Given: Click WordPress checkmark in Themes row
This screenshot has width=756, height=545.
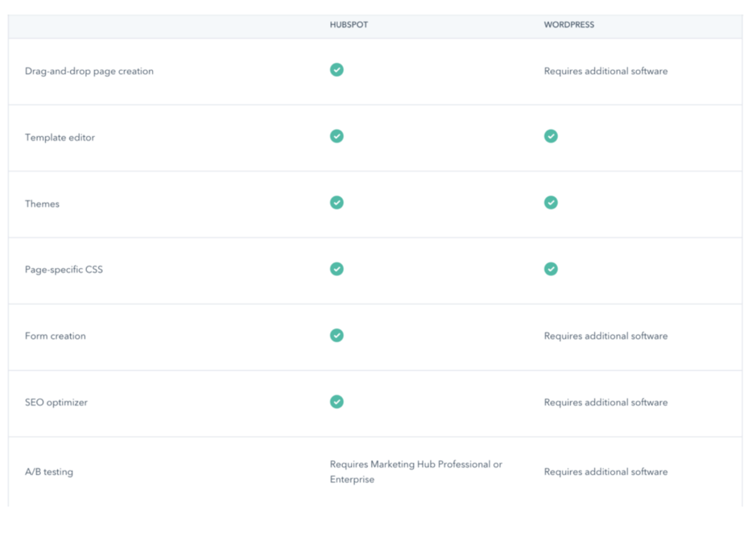Looking at the screenshot, I should 551,203.
